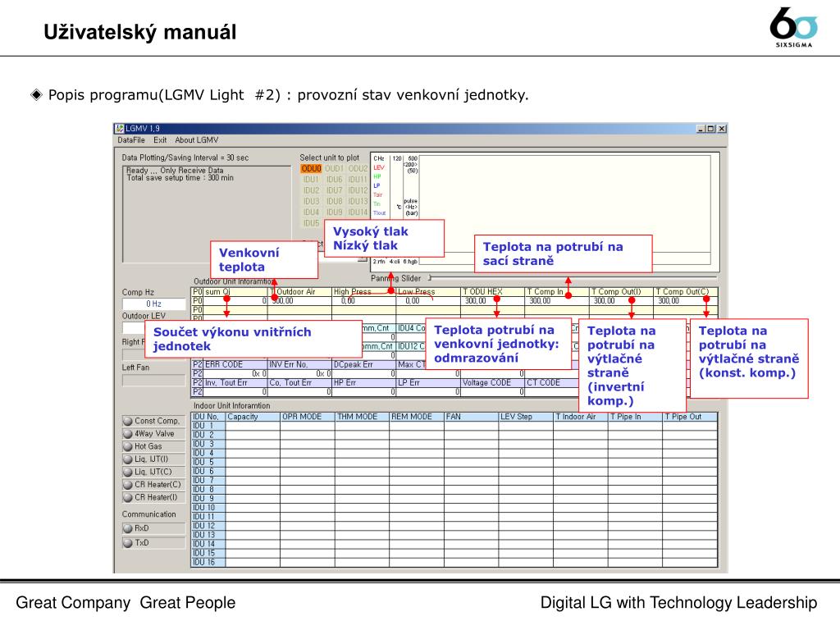Viewport: 840px width, 630px height.
Task: Pick IDU3 for plotting
Action: point(311,202)
